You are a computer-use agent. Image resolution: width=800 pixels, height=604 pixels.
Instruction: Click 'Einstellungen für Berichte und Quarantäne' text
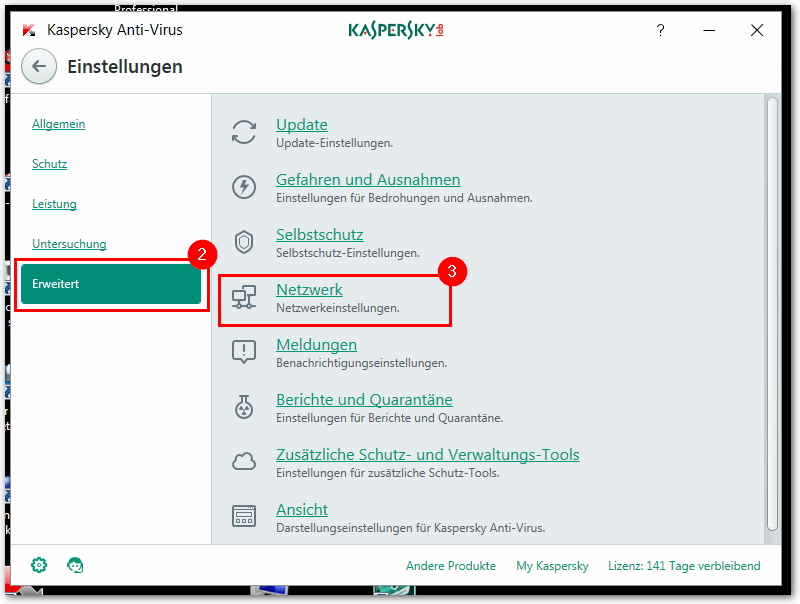coord(390,418)
